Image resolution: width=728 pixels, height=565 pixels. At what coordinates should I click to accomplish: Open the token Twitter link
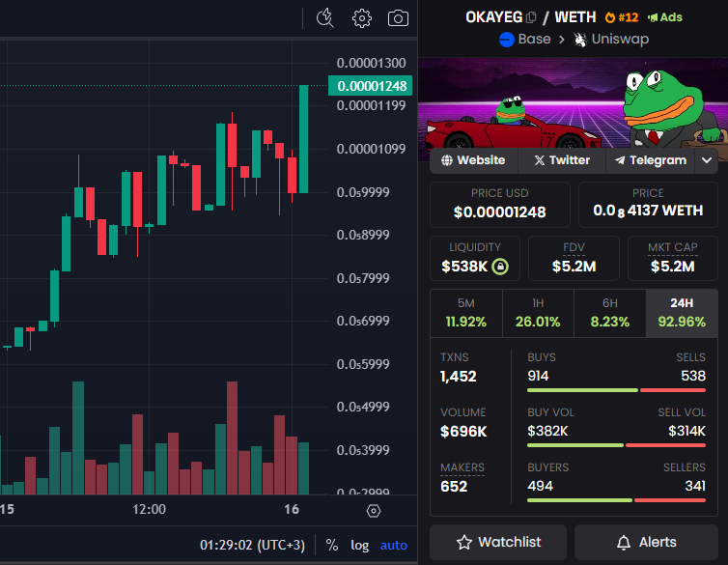pyautogui.click(x=562, y=160)
